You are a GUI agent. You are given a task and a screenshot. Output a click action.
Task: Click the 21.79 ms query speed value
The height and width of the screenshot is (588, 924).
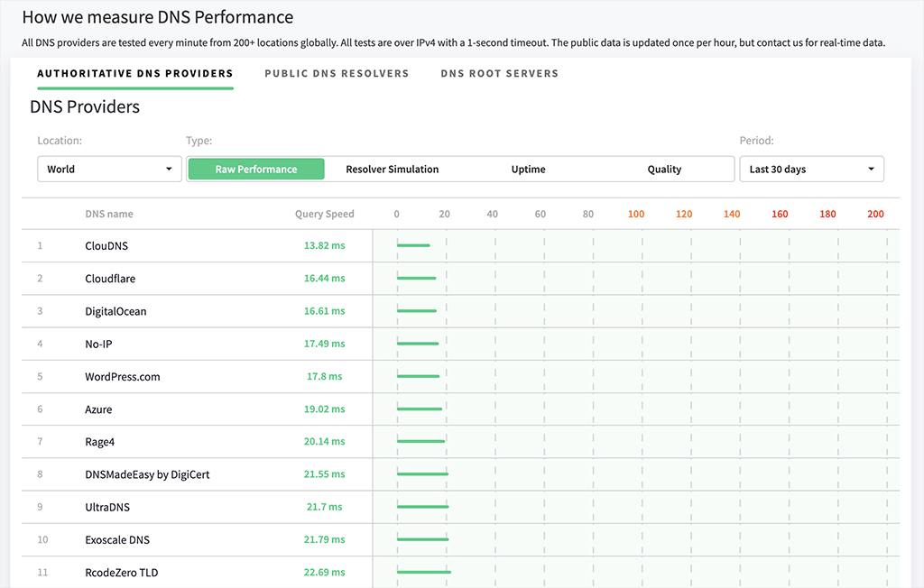point(325,539)
